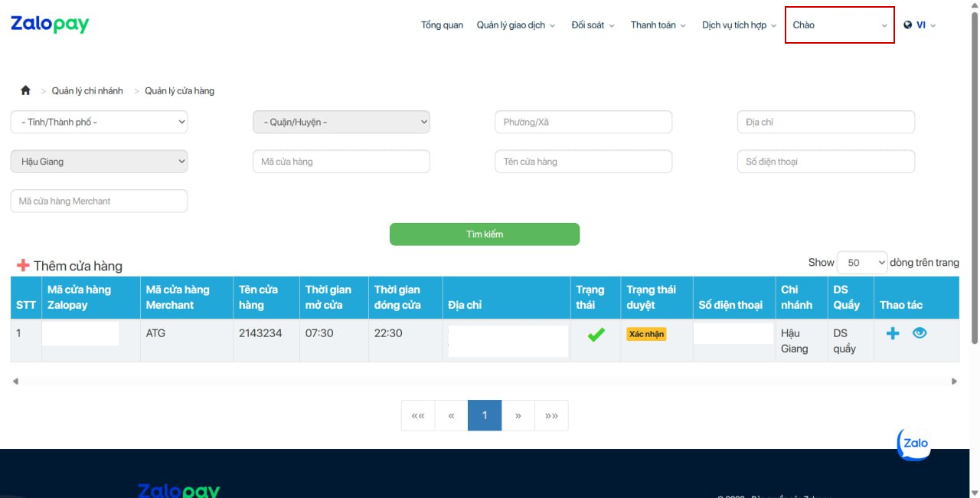
Task: Open Dịch vụ tích hợp menu
Action: (x=740, y=25)
